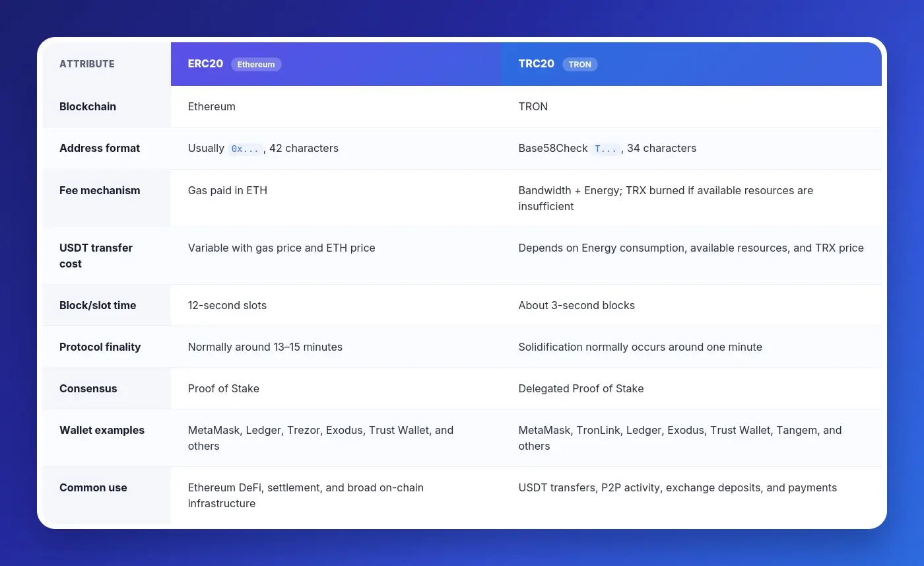
Task: Select the Consensus row label
Action: pos(88,388)
